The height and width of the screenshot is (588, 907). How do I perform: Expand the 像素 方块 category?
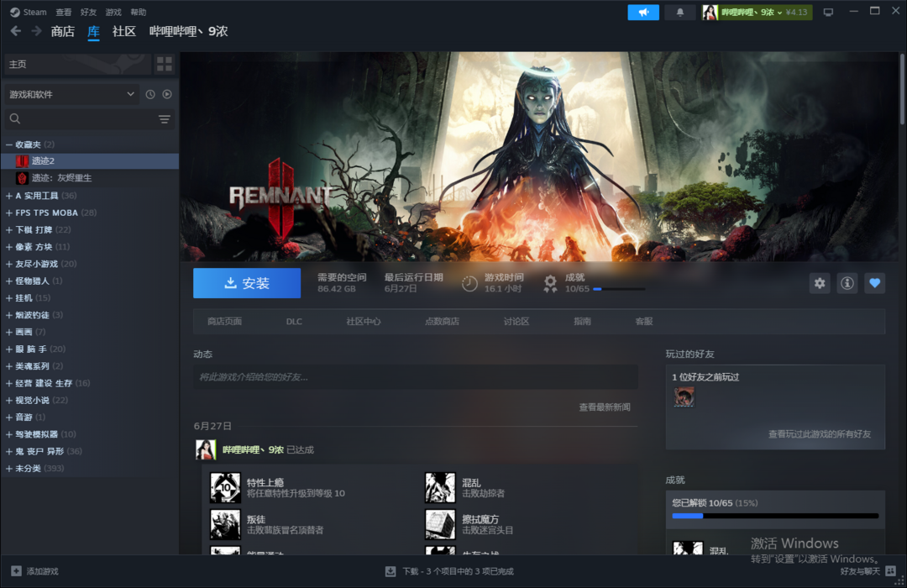pos(8,247)
